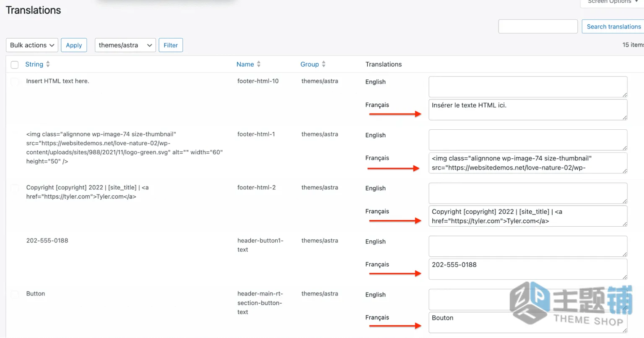Expand the themes/astra group filter dropdown
This screenshot has height=338, width=644.
point(125,45)
